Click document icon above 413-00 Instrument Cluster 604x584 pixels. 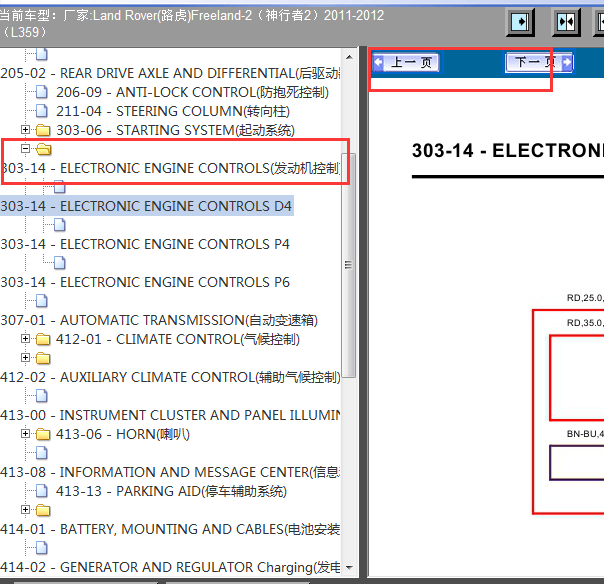coord(42,396)
